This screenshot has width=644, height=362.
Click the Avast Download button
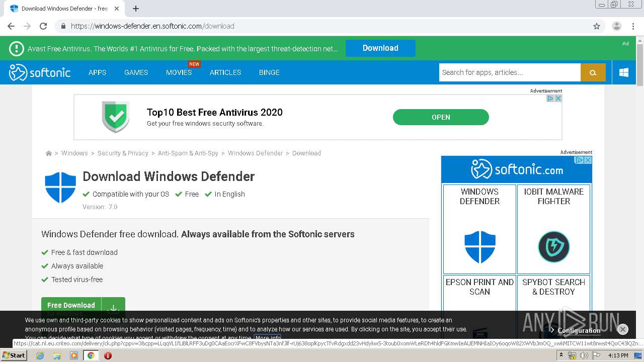pos(380,48)
